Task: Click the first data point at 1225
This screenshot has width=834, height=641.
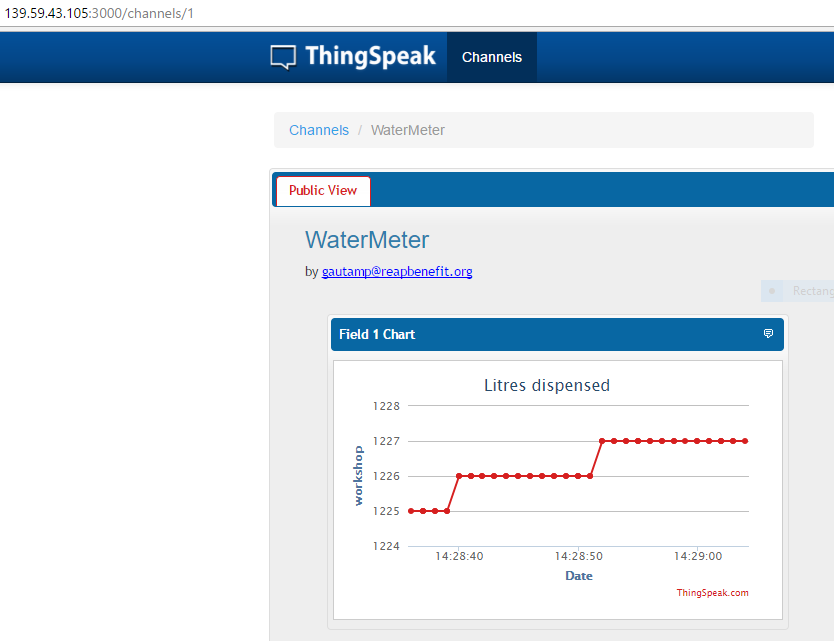Action: (x=411, y=511)
